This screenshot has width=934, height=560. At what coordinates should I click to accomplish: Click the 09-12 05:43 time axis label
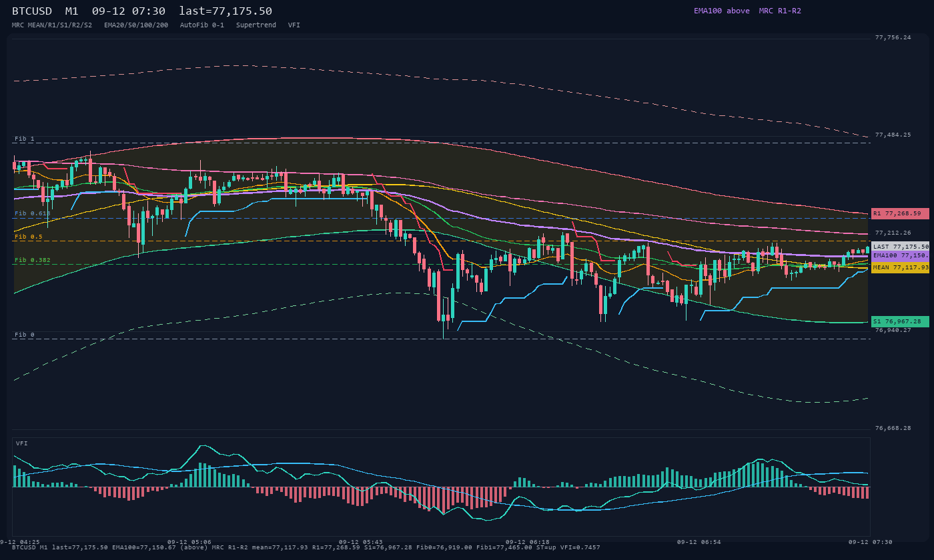[x=361, y=542]
